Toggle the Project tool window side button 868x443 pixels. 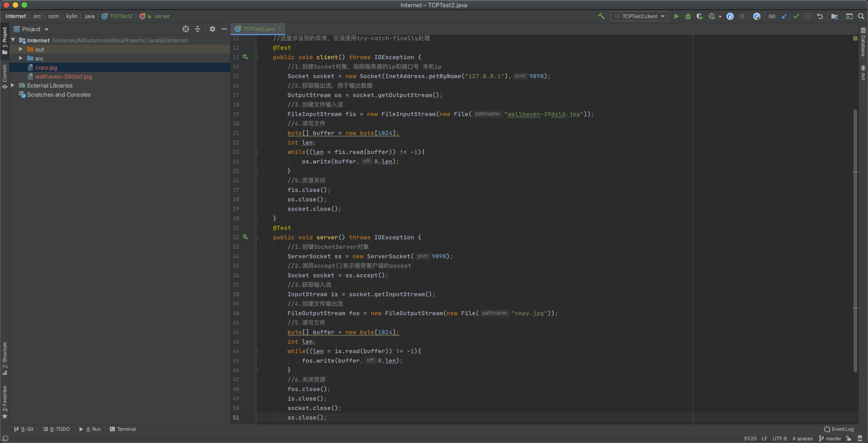coord(5,40)
